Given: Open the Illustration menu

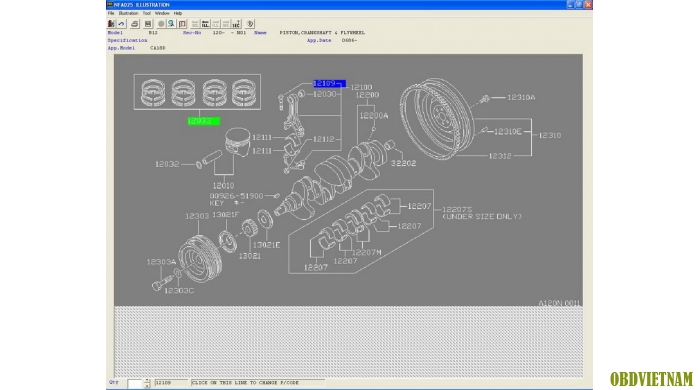Looking at the screenshot, I should [128, 13].
